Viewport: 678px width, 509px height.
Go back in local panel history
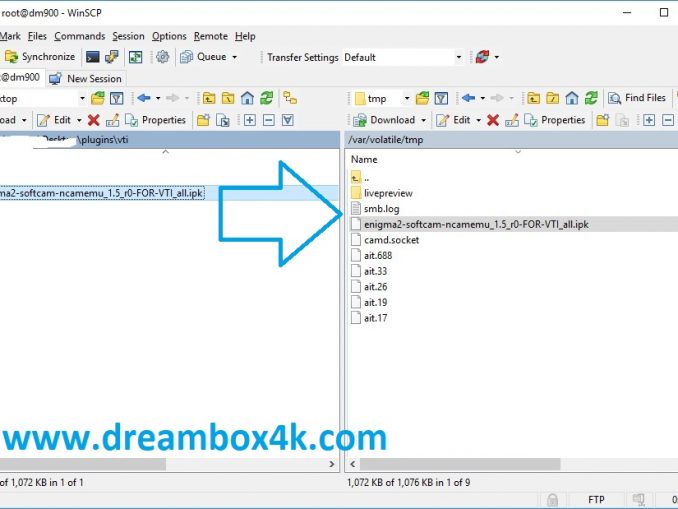coord(144,98)
